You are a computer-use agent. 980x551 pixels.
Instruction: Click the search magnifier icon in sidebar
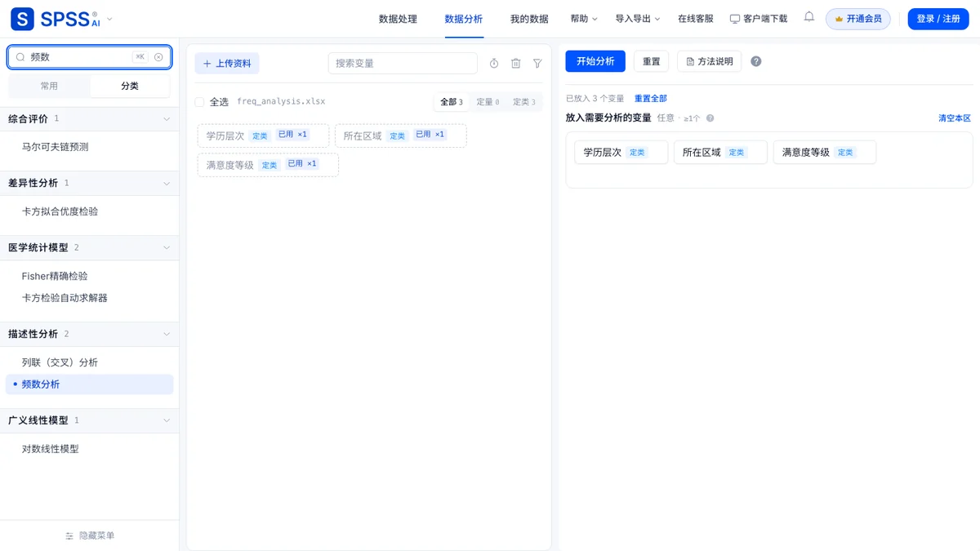[x=20, y=57]
